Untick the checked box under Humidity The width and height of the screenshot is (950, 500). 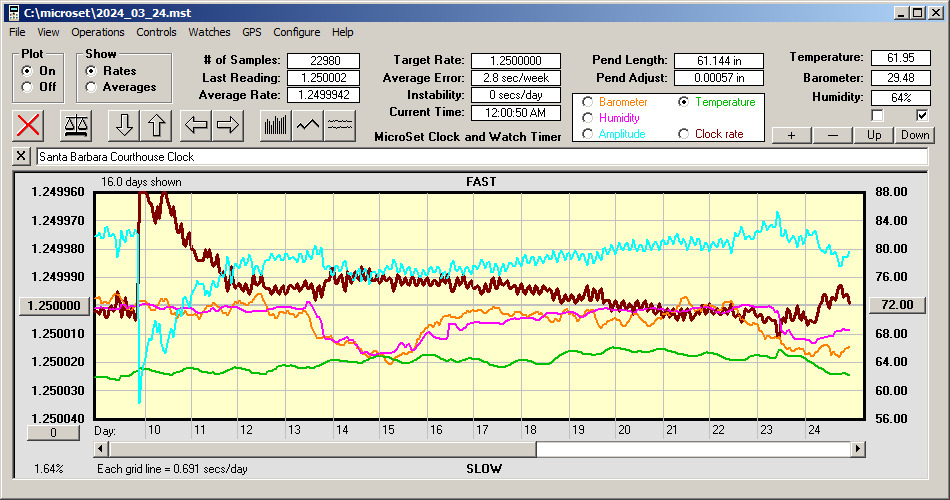(x=922, y=115)
